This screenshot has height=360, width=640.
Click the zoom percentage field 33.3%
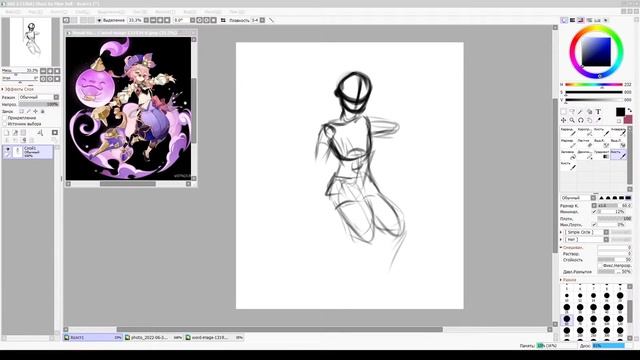(x=135, y=20)
